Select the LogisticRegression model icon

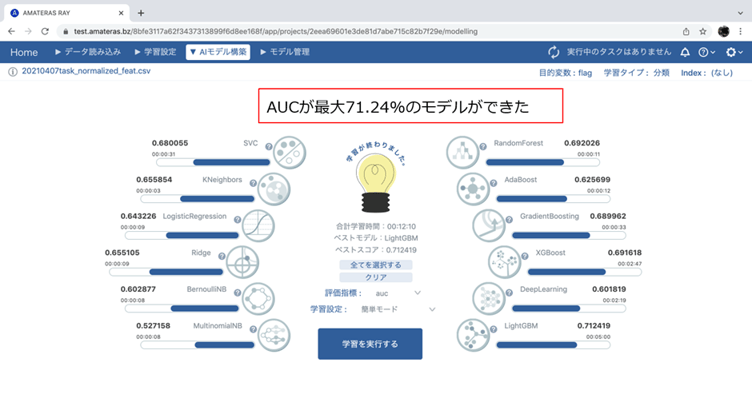click(258, 225)
